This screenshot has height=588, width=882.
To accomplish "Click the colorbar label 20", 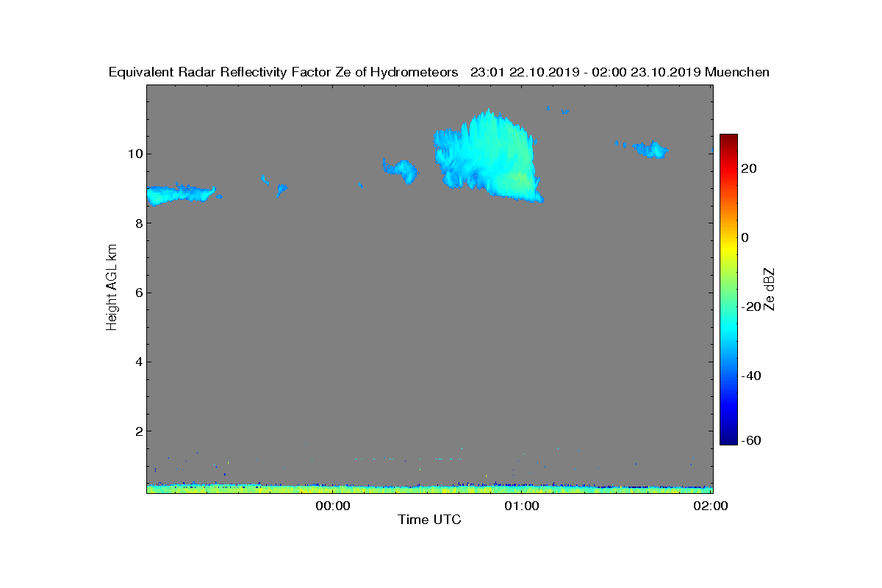I will 749,168.
